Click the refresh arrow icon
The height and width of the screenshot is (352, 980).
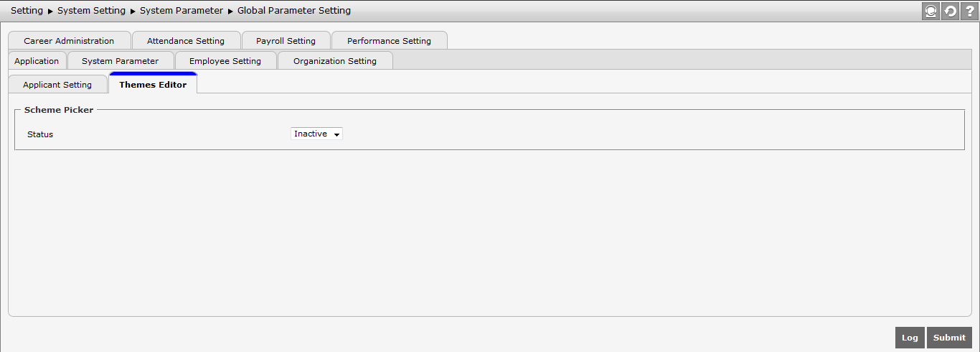(x=950, y=11)
